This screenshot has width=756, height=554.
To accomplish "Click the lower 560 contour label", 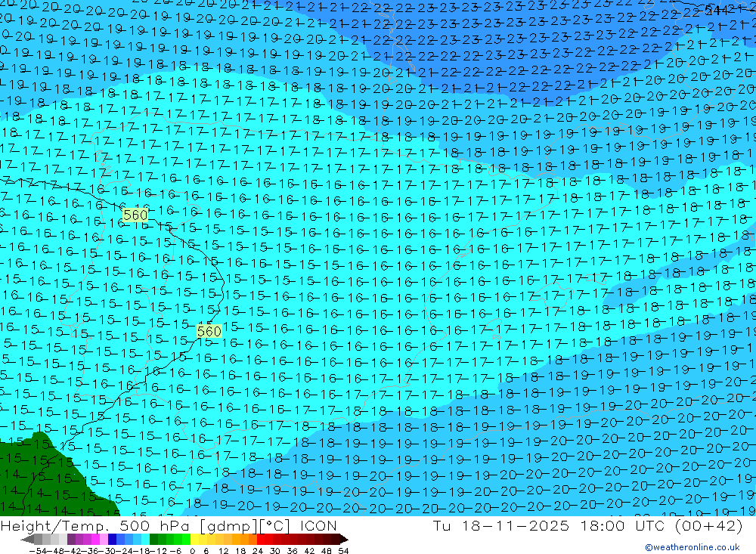I will (x=209, y=331).
